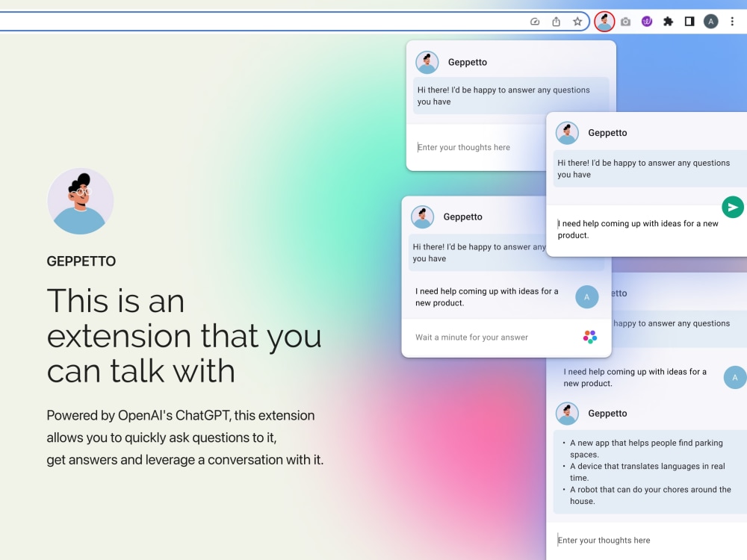Screen dimensions: 747x560
Task: Click the Geppetto avatar above the bulleted answer
Action: (567, 414)
